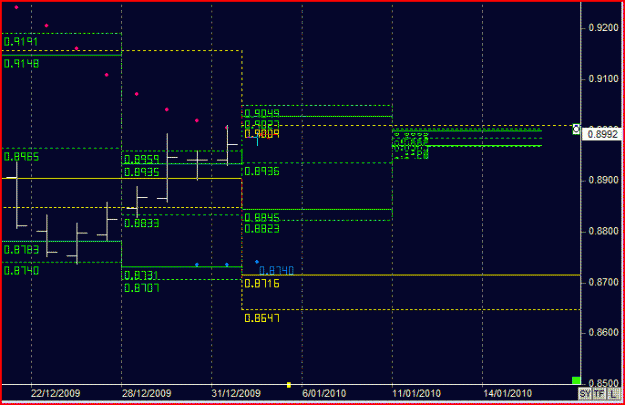This screenshot has width=625, height=405.
Task: Select the yellow 0.8716 level label
Action: point(262,284)
